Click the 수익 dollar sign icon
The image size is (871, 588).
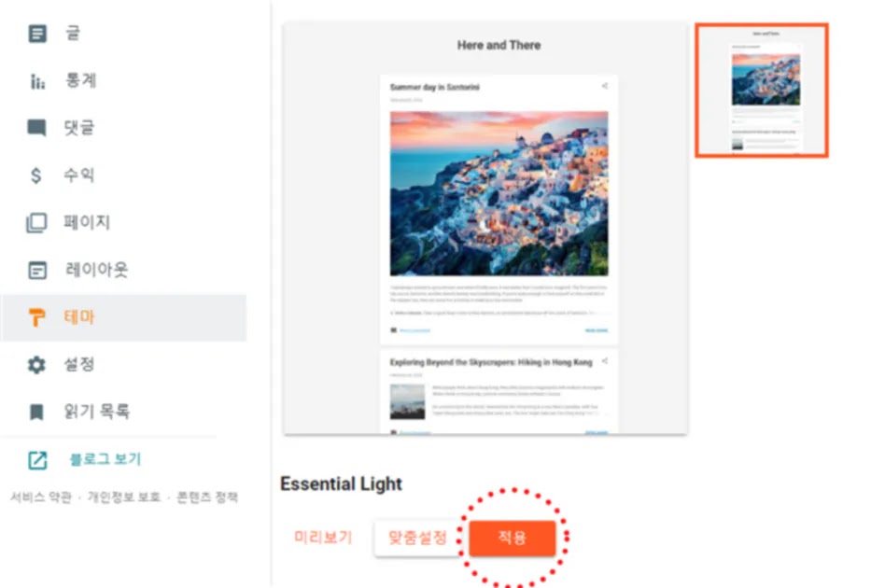(x=36, y=175)
